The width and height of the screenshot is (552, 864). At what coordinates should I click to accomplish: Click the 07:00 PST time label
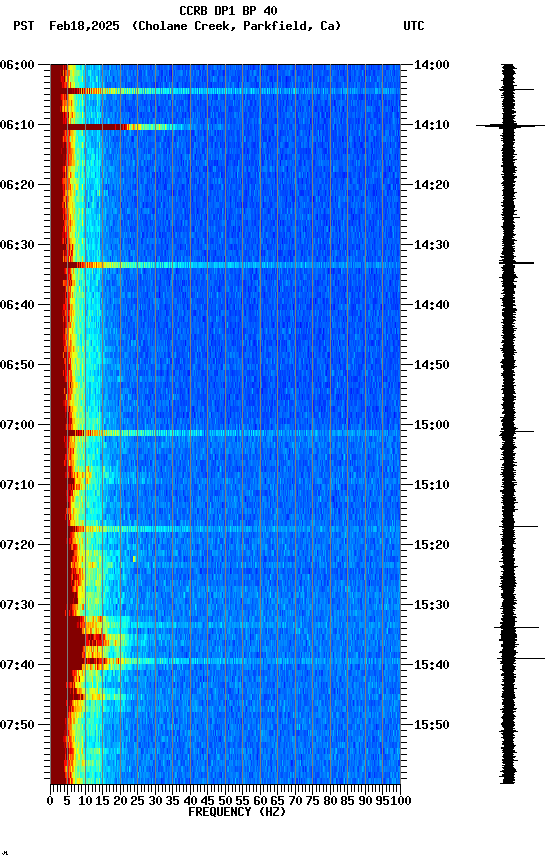coord(17,425)
